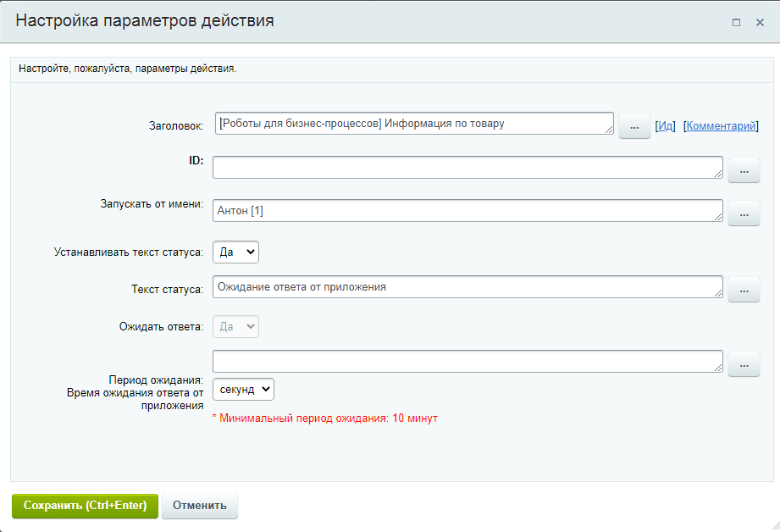Viewport: 780px width, 532px height.
Task: Click the resize handle of the Заголовок field
Action: (608, 130)
